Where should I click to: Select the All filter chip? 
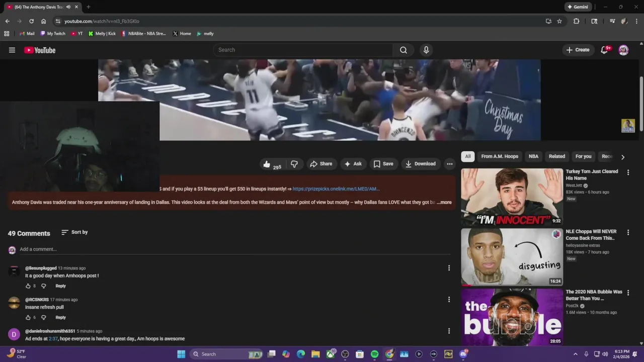click(x=468, y=156)
